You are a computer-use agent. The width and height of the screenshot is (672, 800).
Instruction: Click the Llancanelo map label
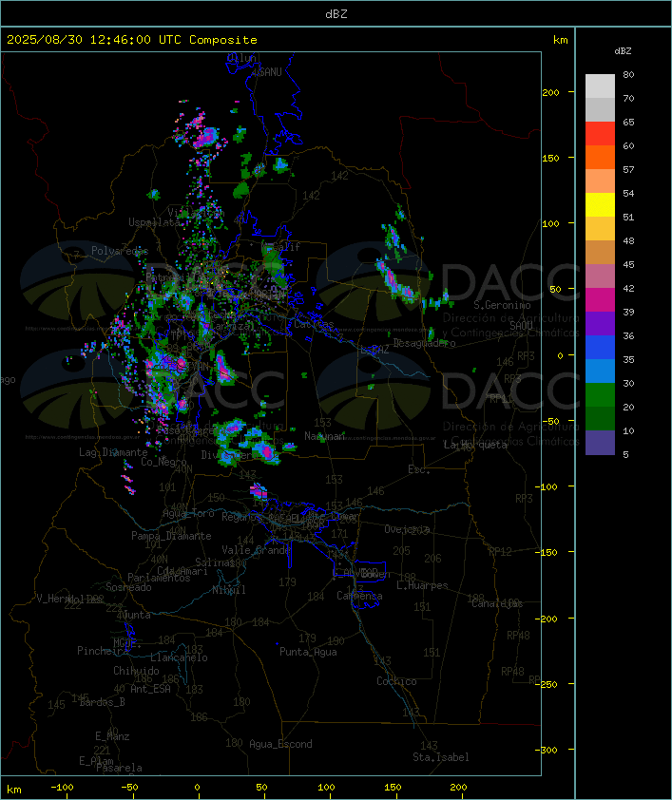click(179, 657)
